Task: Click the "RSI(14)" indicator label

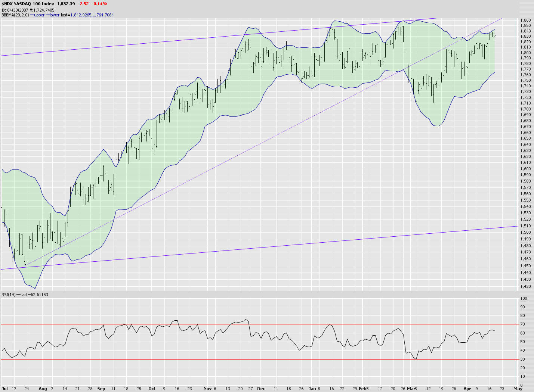Action: click(9, 295)
